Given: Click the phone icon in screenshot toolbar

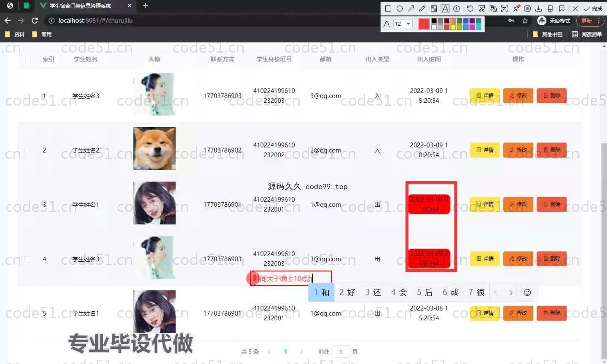Looking at the screenshot, I should (x=550, y=8).
